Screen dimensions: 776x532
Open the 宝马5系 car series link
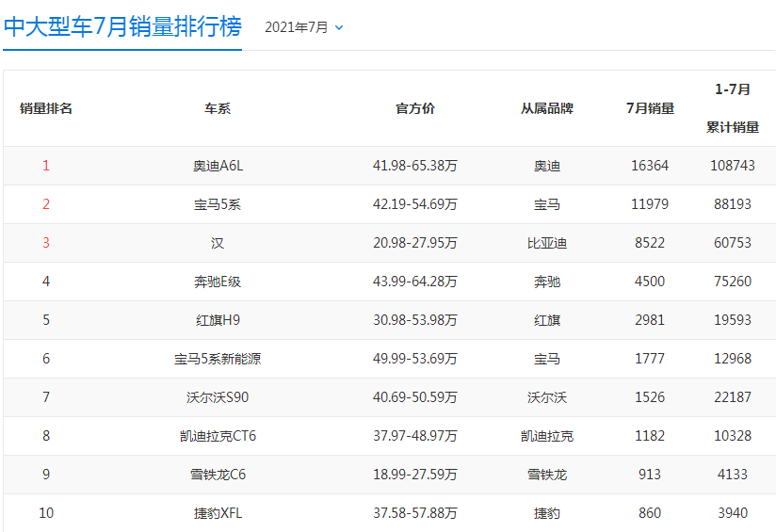tap(218, 204)
